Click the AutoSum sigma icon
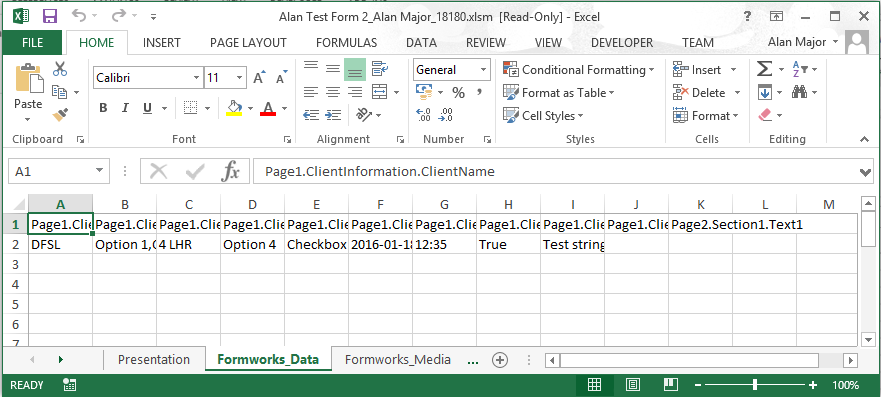The width and height of the screenshot is (881, 397). pos(764,69)
